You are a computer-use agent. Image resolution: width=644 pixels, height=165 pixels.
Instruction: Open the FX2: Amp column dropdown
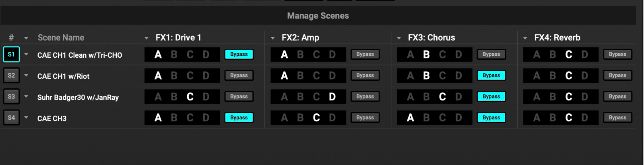(272, 38)
